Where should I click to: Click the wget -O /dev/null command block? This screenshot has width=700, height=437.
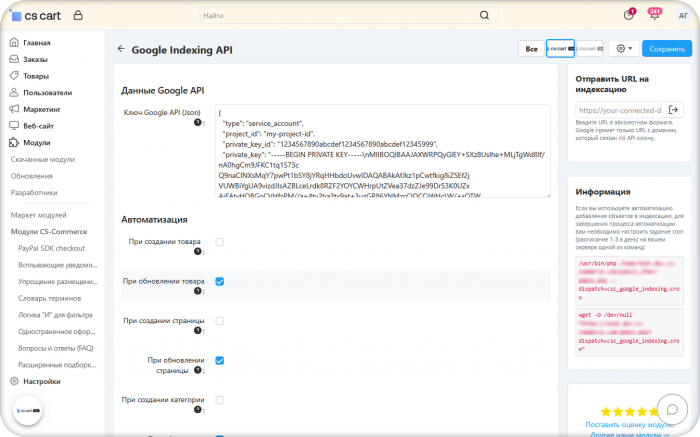[x=629, y=332]
